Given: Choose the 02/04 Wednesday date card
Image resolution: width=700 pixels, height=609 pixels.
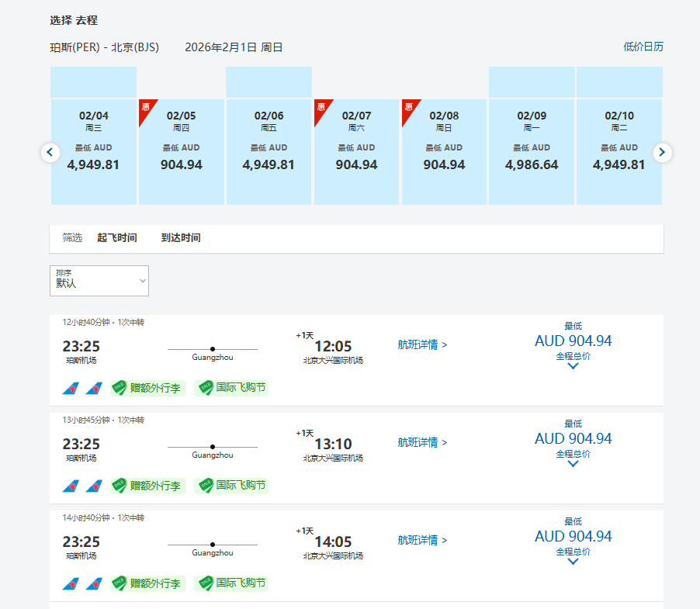Looking at the screenshot, I should [93, 152].
